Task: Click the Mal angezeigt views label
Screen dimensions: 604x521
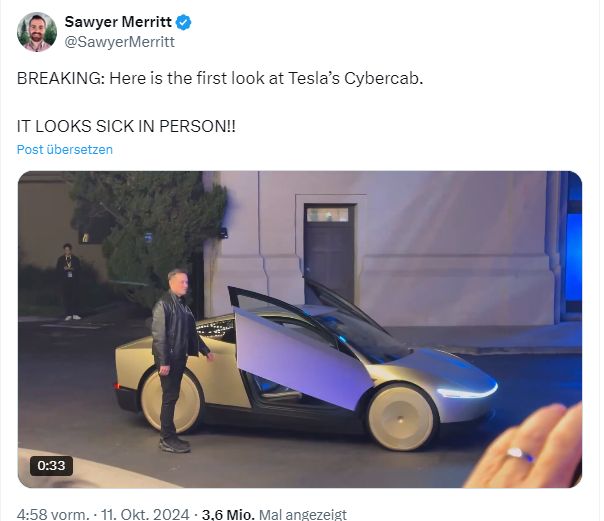Action: coord(303,514)
